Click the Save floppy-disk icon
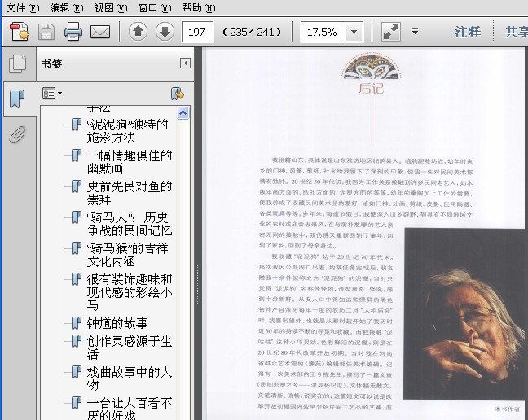Viewport: 528px width, 420px height. coord(46,32)
